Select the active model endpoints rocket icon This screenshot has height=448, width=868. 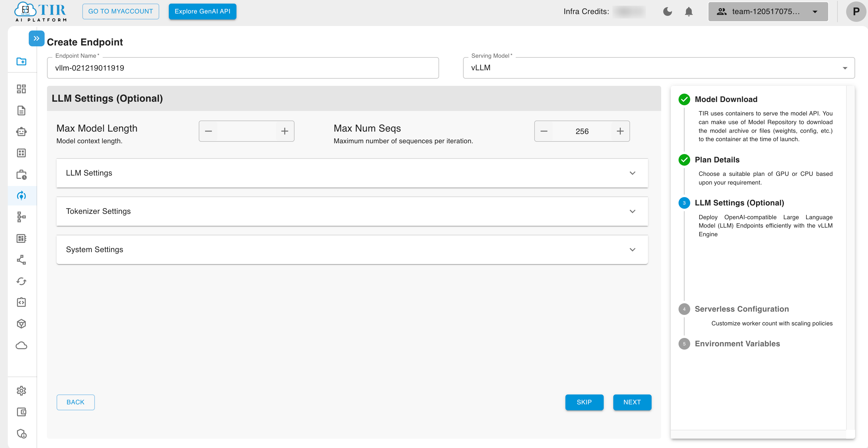click(x=21, y=196)
